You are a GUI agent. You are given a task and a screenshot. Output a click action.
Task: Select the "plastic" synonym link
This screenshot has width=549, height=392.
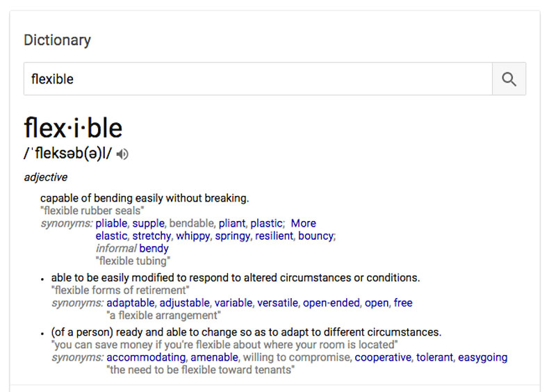pyautogui.click(x=266, y=223)
